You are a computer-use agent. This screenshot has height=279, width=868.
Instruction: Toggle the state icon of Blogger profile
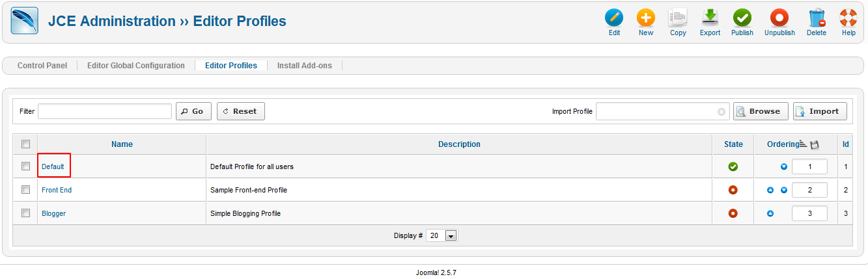coord(733,213)
